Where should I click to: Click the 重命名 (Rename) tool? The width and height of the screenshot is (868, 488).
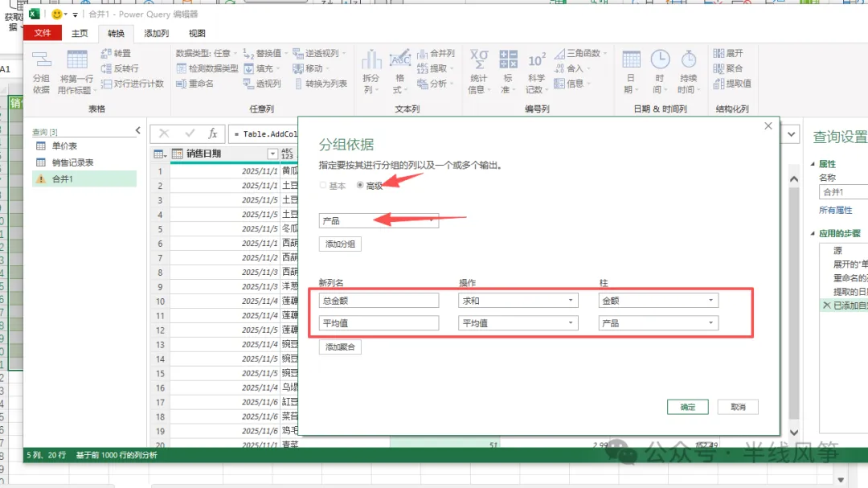click(x=194, y=84)
